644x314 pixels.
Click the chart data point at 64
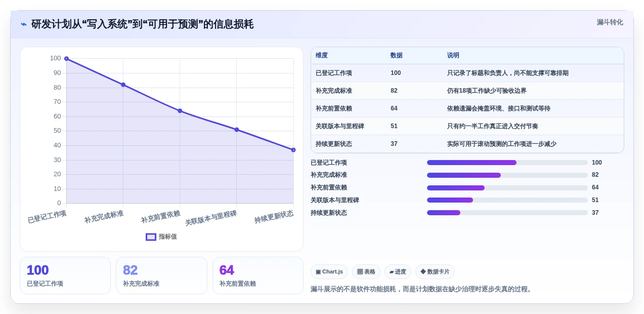coord(180,111)
